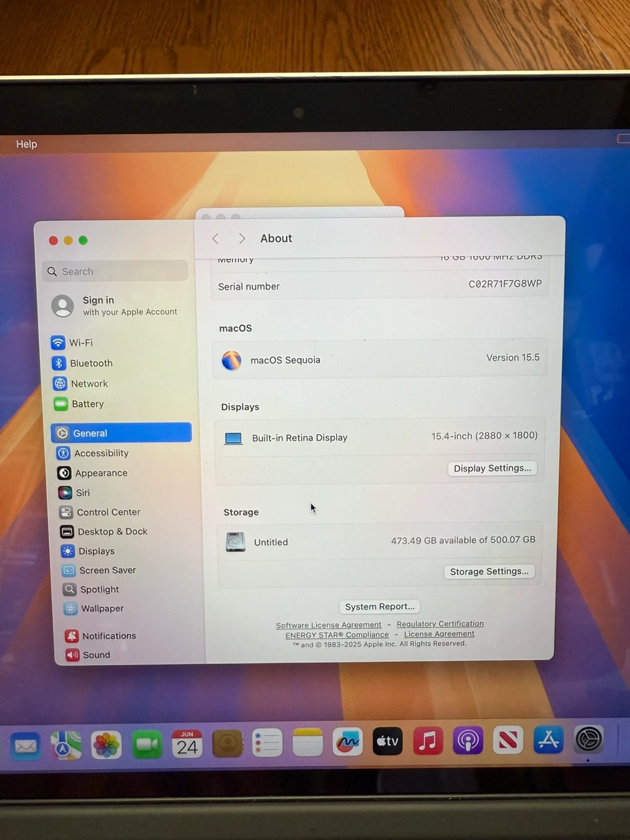This screenshot has width=630, height=840.
Task: Open Software License Agreement link
Action: point(328,625)
